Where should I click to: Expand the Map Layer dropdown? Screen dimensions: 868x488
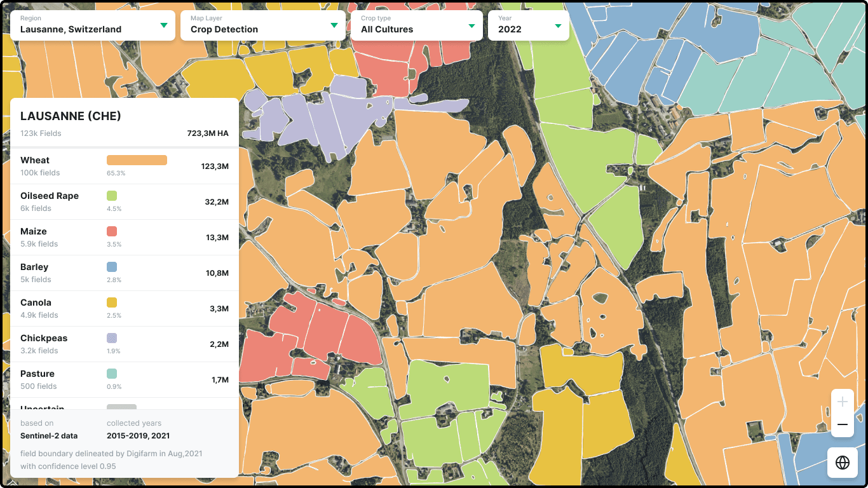click(263, 25)
